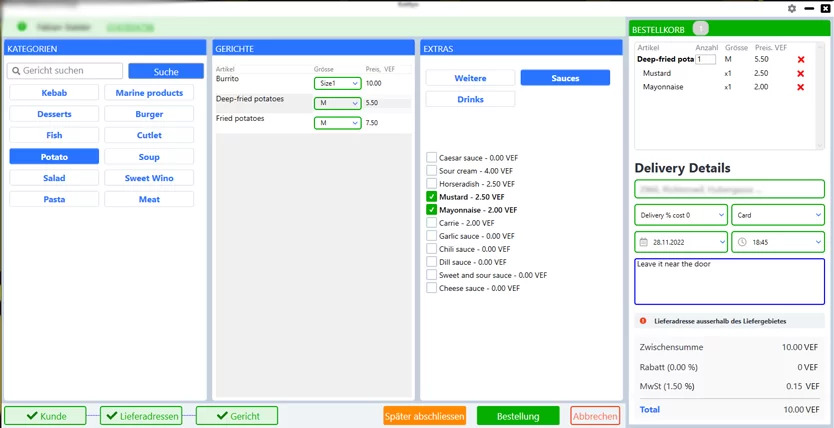Select the Burger category
The width and height of the screenshot is (834, 428).
click(x=149, y=114)
